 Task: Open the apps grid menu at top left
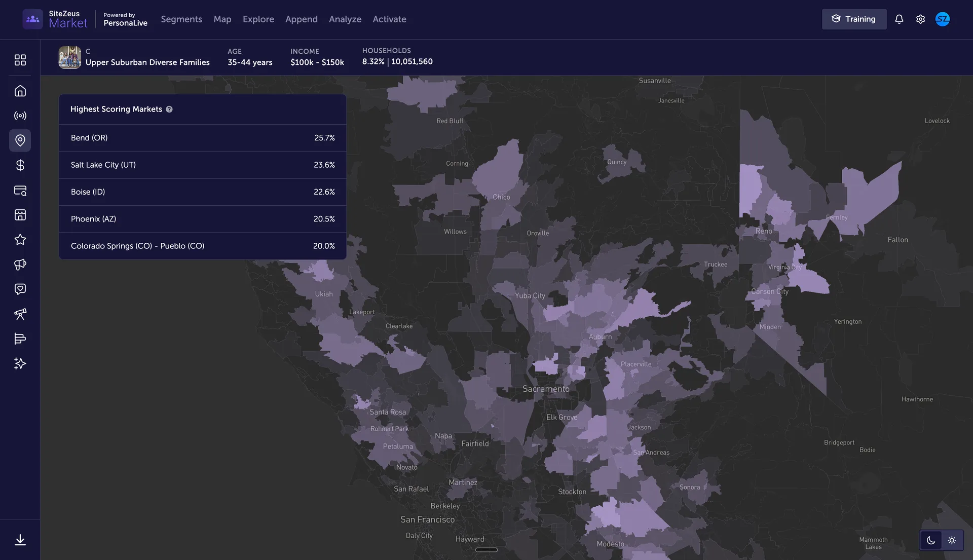point(20,59)
